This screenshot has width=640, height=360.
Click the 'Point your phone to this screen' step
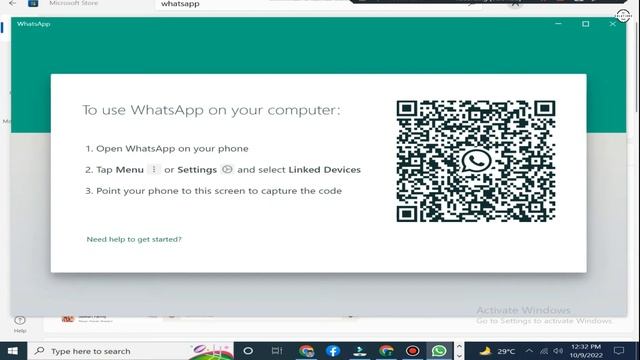(x=219, y=191)
